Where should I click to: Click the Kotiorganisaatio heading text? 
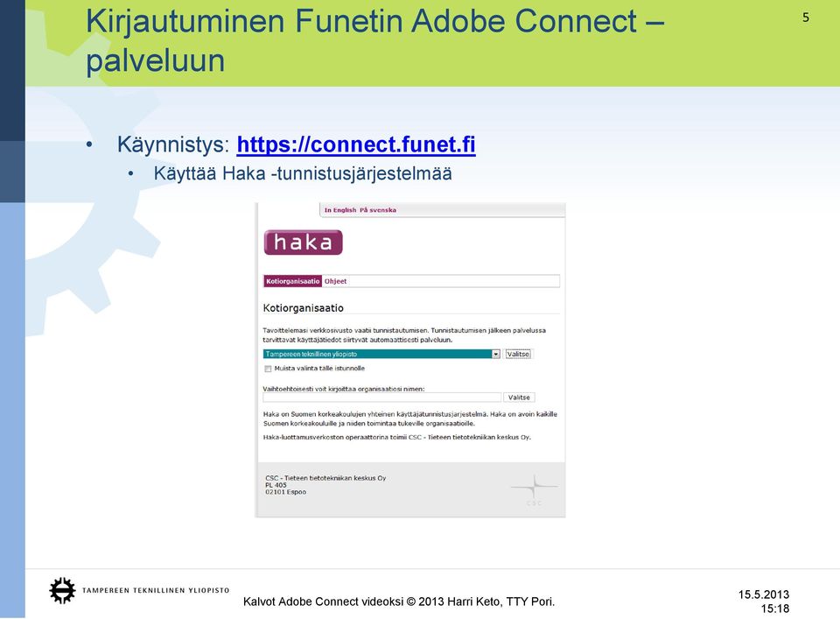point(304,308)
